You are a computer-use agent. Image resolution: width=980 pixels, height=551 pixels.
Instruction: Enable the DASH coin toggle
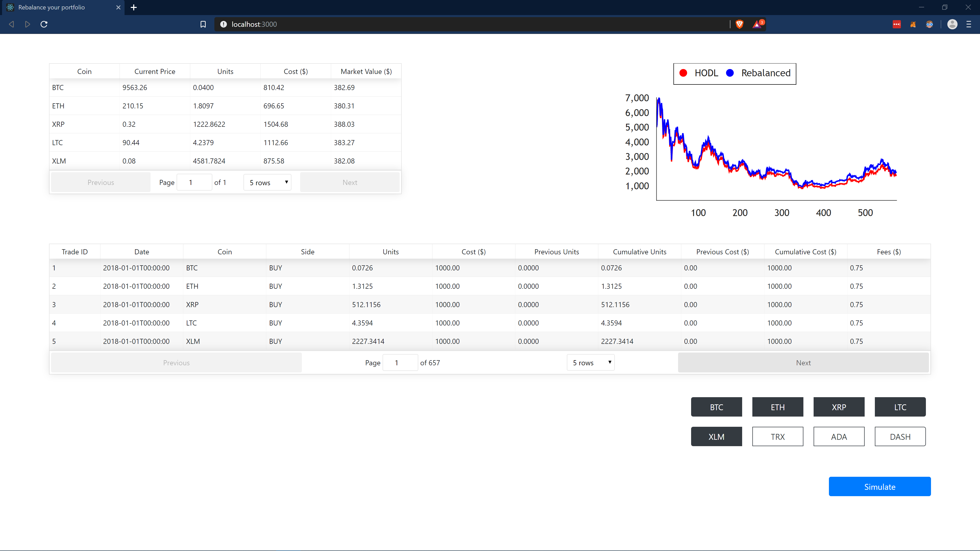pyautogui.click(x=900, y=436)
